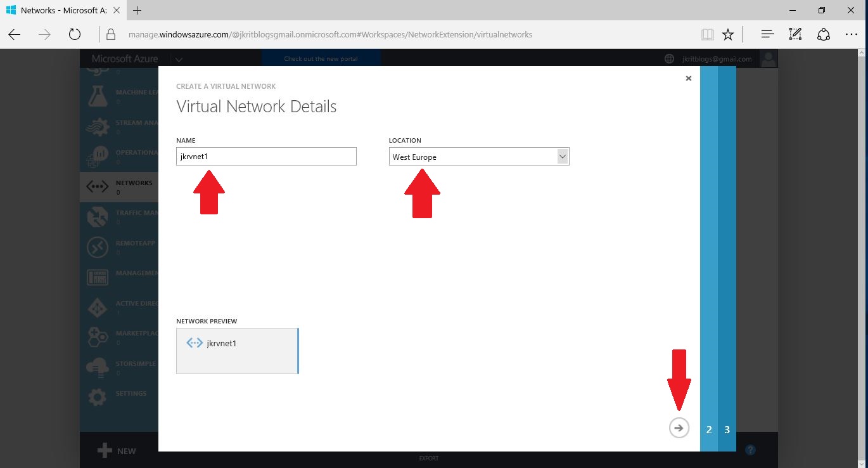
Task: Open Active Directory icon in sidebar
Action: (x=97, y=308)
